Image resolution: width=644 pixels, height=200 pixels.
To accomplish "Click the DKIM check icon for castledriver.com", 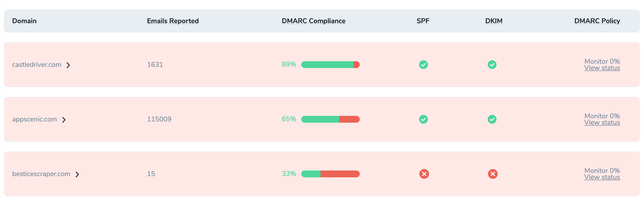I will click(x=492, y=65).
